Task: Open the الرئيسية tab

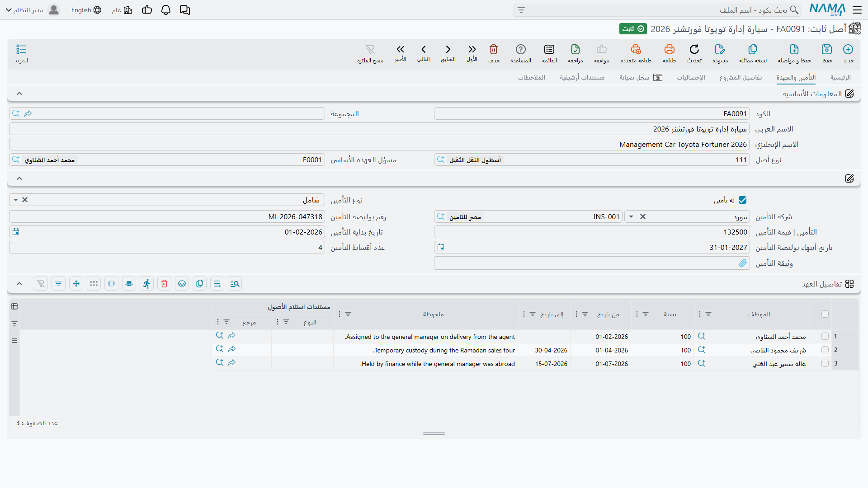Action: click(840, 78)
